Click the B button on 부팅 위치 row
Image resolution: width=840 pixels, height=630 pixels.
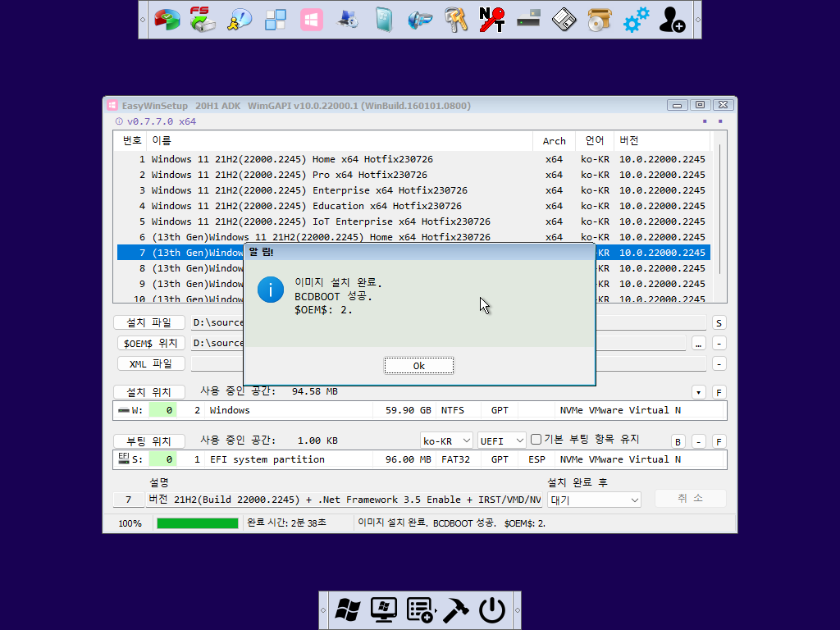coord(678,442)
